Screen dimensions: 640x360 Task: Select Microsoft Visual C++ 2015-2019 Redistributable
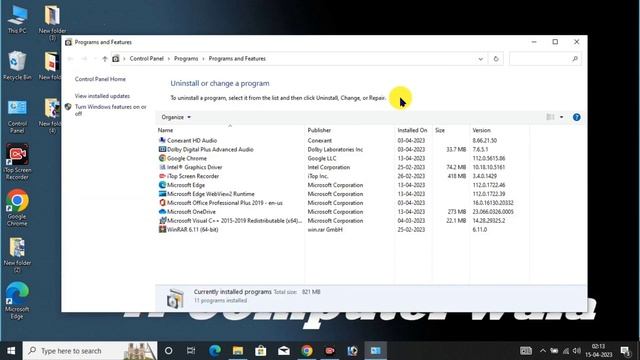click(x=234, y=221)
